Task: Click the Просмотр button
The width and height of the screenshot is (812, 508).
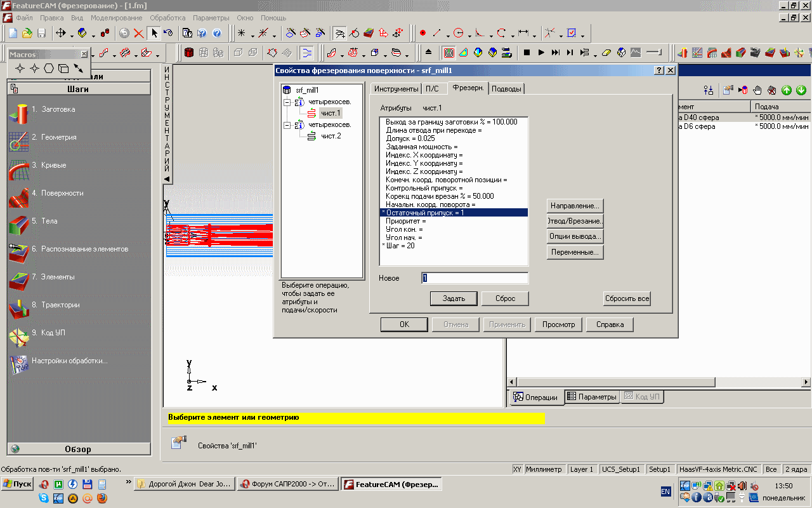Action: [x=558, y=324]
